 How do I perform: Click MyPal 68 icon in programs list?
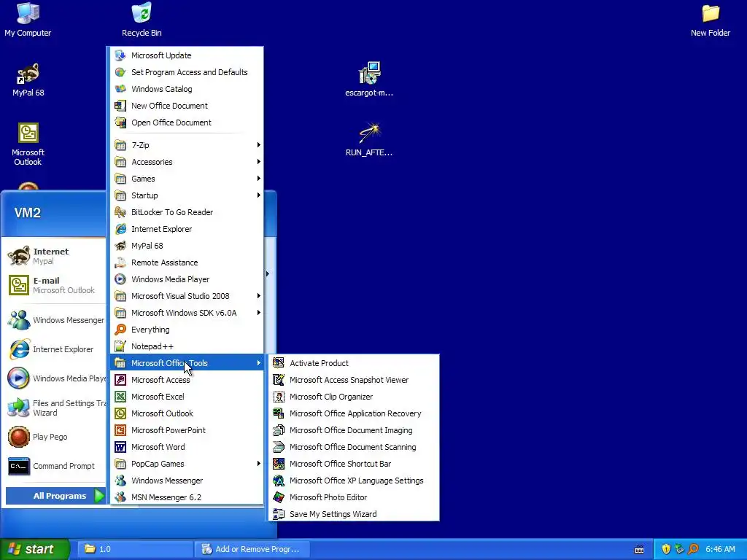click(x=120, y=246)
